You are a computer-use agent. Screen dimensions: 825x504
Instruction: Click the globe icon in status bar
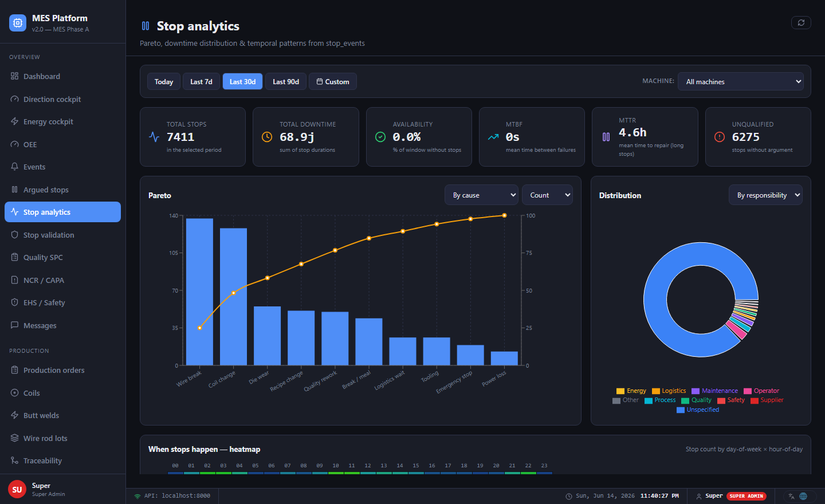[x=803, y=496]
